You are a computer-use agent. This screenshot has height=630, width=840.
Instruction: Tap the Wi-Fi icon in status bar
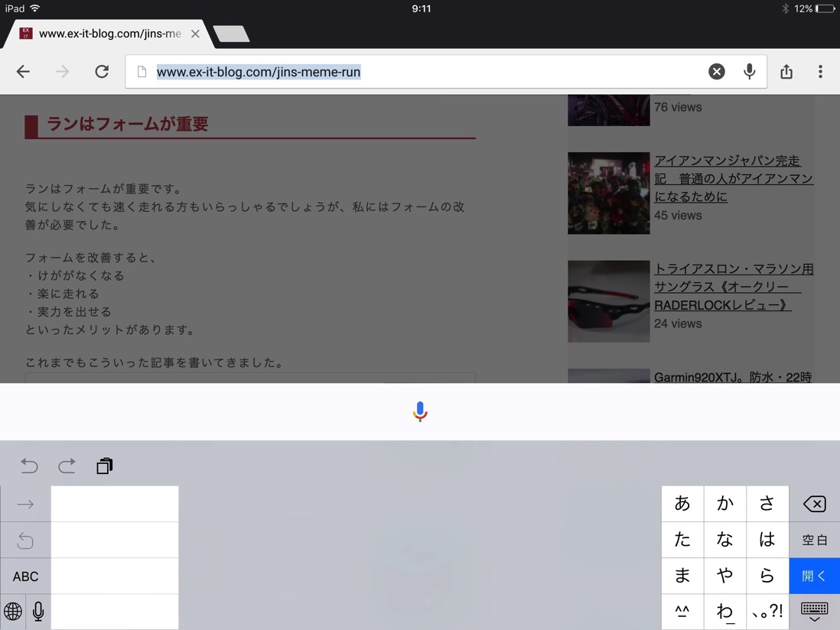pyautogui.click(x=35, y=8)
